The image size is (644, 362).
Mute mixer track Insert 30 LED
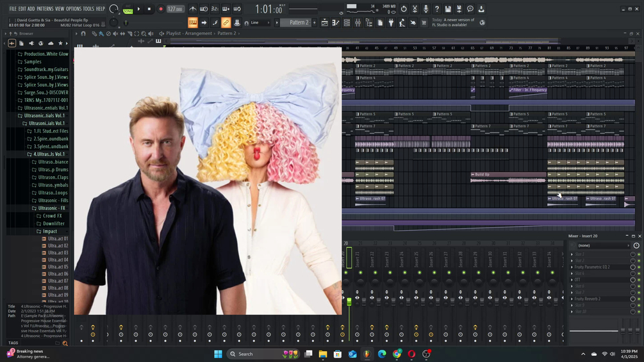(493, 272)
